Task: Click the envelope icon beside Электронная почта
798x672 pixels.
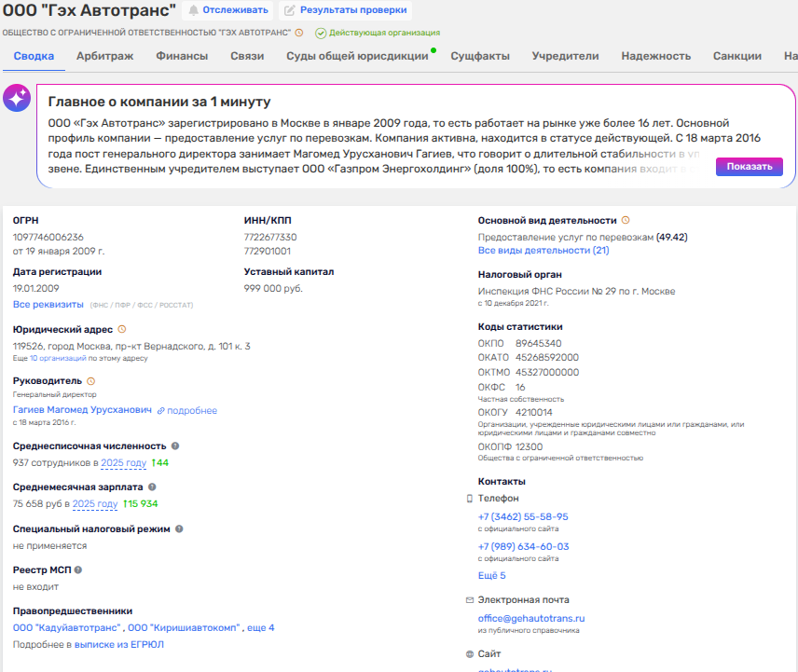Action: click(x=470, y=600)
